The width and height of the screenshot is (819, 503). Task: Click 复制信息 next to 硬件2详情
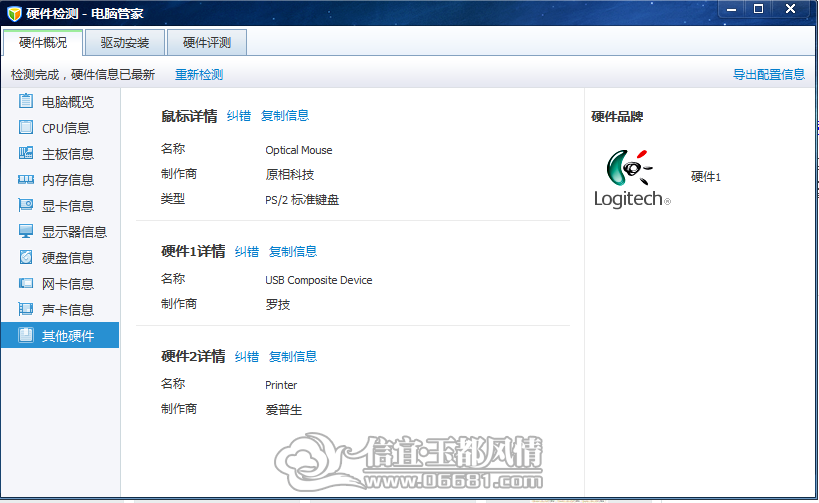coord(292,357)
